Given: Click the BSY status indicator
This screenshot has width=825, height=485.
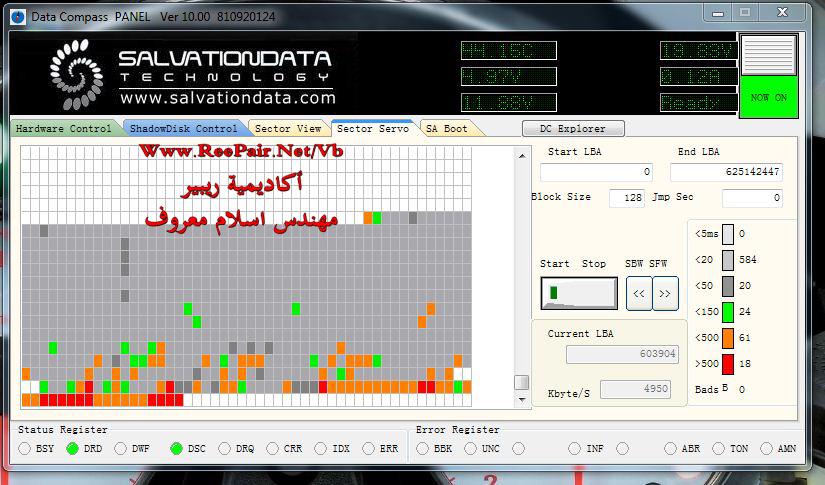Looking at the screenshot, I should [25, 449].
